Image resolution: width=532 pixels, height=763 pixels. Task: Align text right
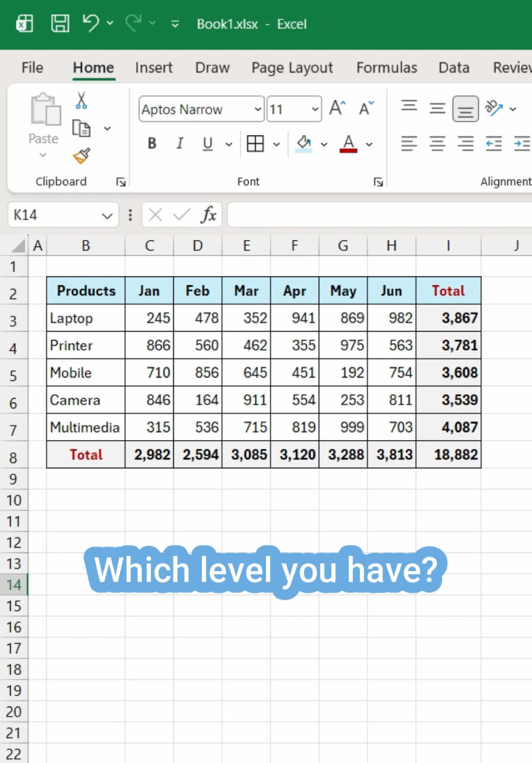pos(466,144)
